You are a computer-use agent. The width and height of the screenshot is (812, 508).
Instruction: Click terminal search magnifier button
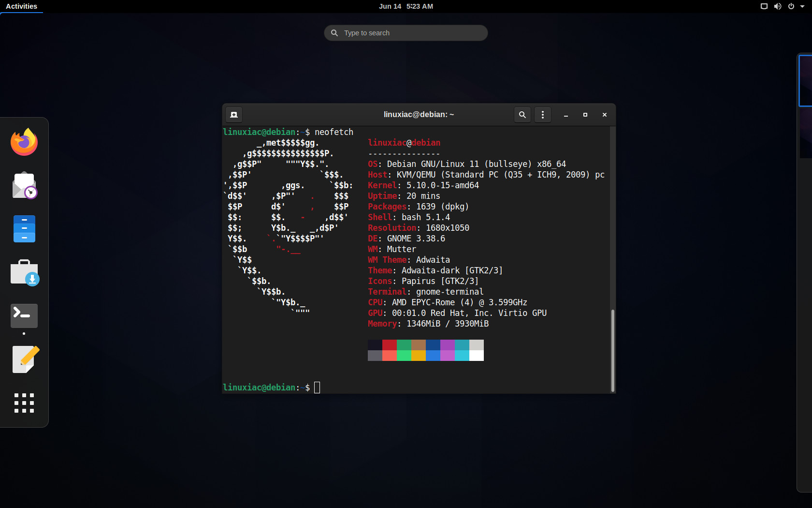click(x=522, y=115)
